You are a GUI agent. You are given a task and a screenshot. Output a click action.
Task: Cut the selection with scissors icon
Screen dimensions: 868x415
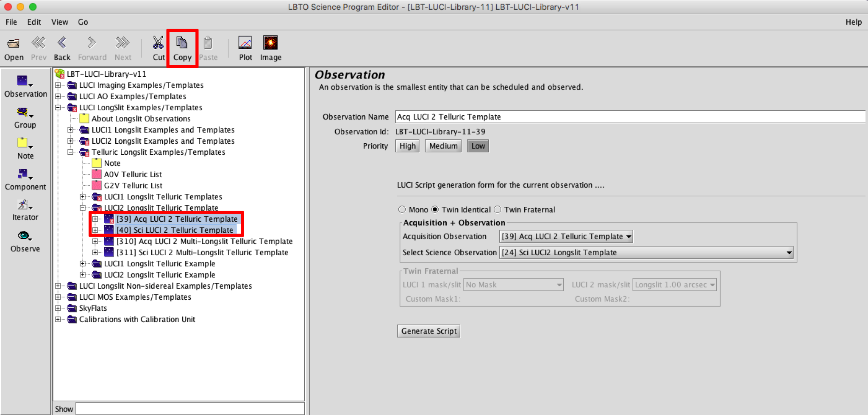coord(159,48)
